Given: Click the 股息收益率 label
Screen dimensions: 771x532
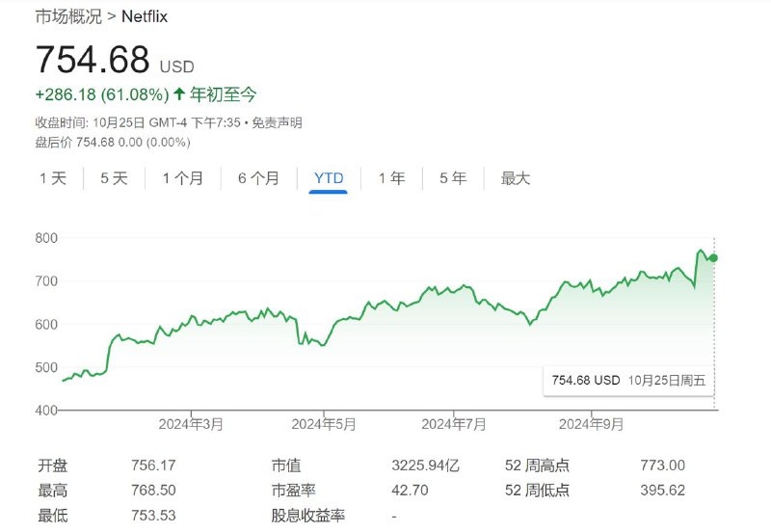Looking at the screenshot, I should (x=308, y=516).
